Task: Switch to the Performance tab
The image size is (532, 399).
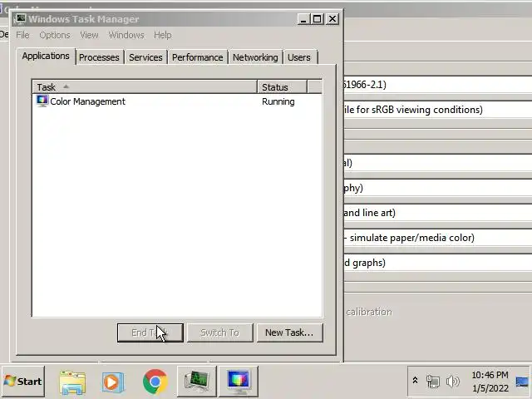Action: (x=198, y=57)
